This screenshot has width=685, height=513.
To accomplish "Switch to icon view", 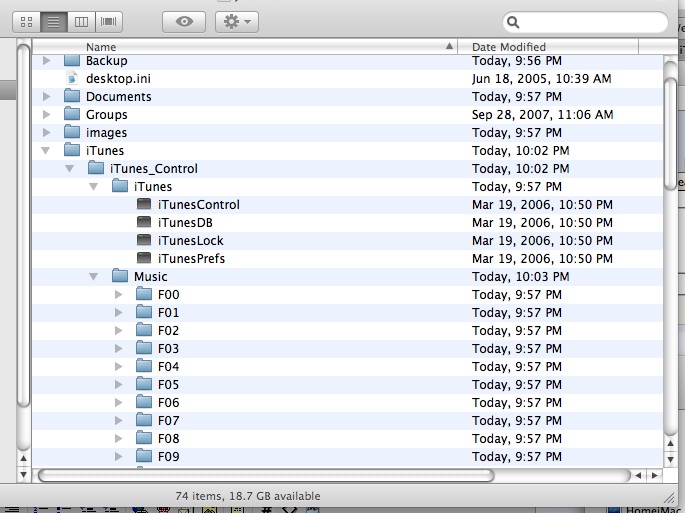I will 27,22.
